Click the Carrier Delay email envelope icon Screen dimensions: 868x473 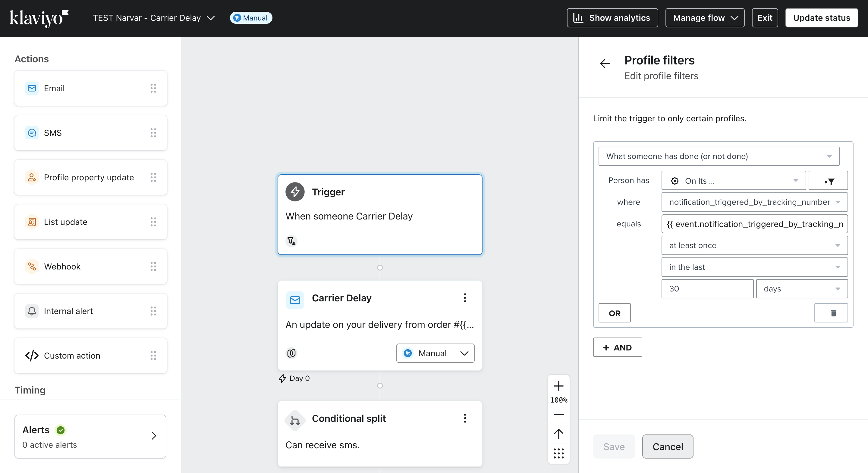click(295, 300)
